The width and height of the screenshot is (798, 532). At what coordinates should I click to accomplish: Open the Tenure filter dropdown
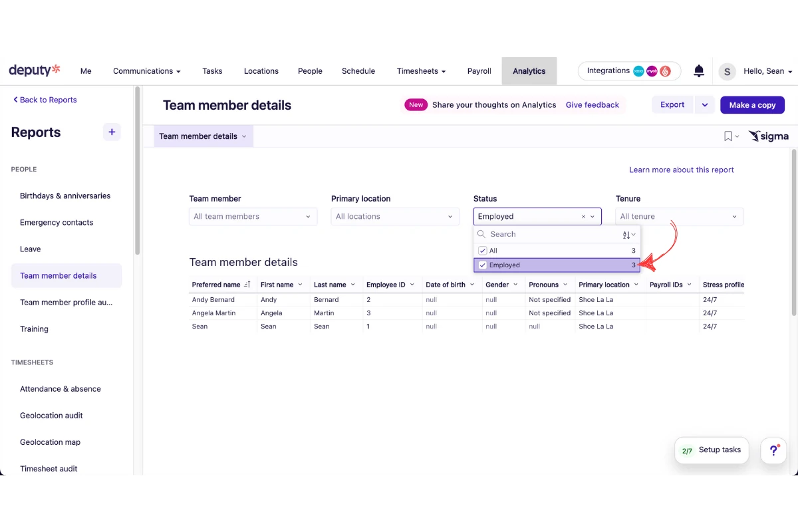point(679,217)
